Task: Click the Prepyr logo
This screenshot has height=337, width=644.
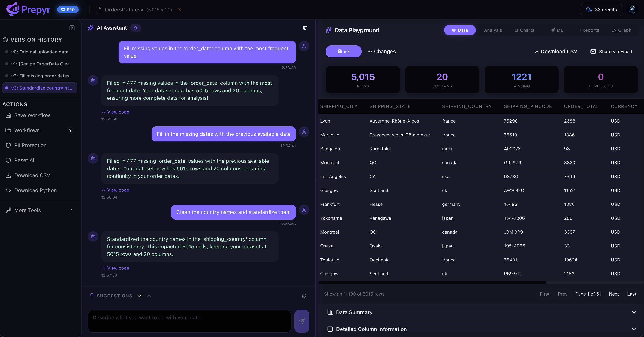Action: (x=28, y=9)
